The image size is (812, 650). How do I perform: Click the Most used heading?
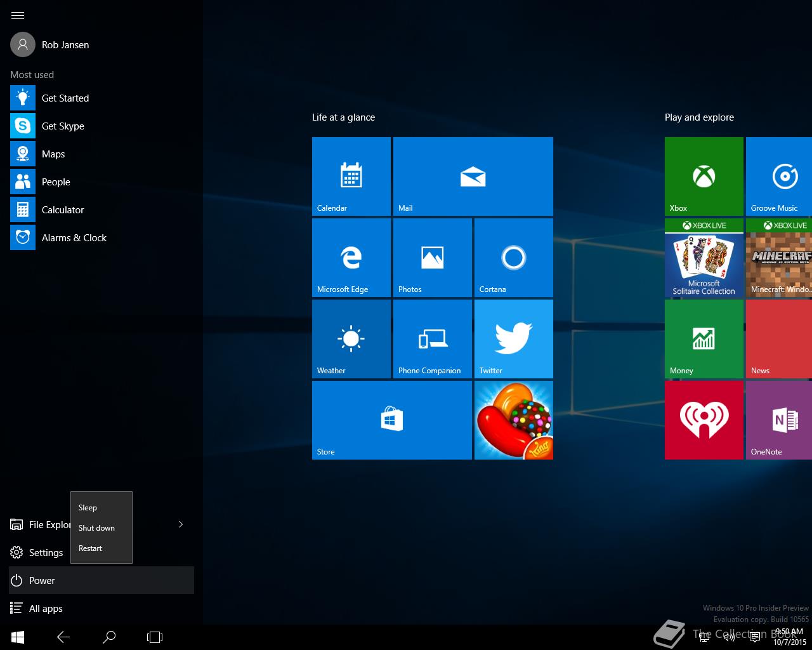coord(32,75)
